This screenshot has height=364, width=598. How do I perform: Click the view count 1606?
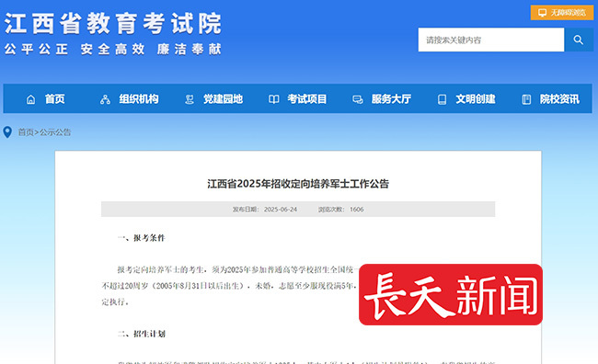point(357,210)
